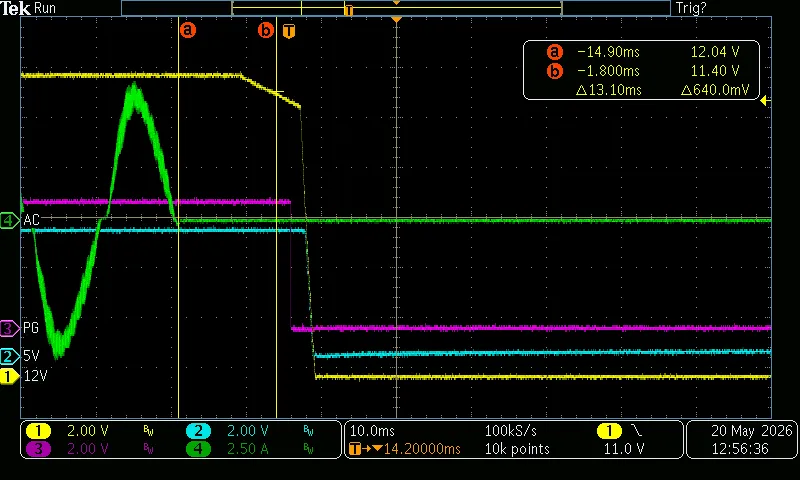The image size is (800, 480).
Task: Select cursor a marker at top
Action: tap(187, 30)
